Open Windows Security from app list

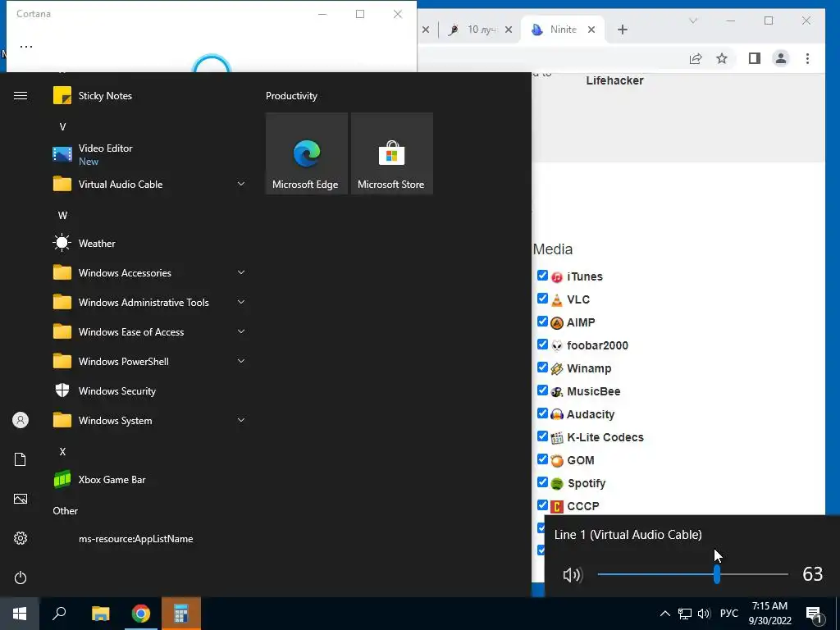pyautogui.click(x=150, y=391)
